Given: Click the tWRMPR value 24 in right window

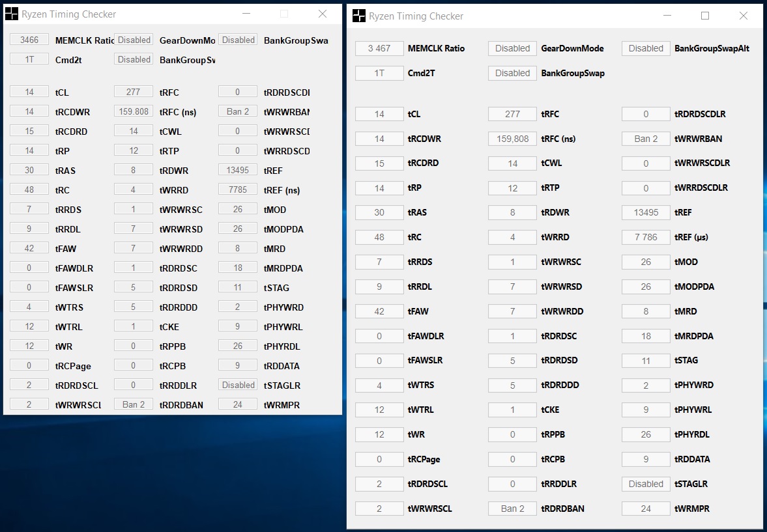Looking at the screenshot, I should point(646,509).
